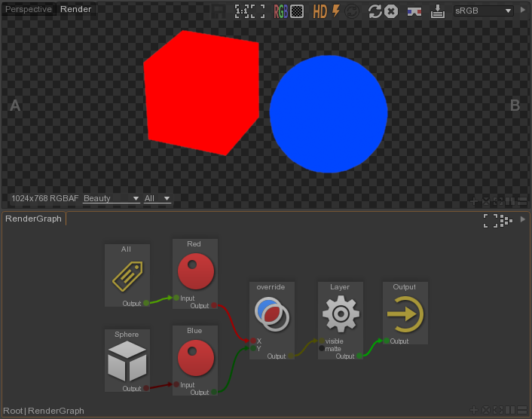Open the sRGB color space dropdown
Image resolution: width=532 pixels, height=419 pixels.
(485, 11)
